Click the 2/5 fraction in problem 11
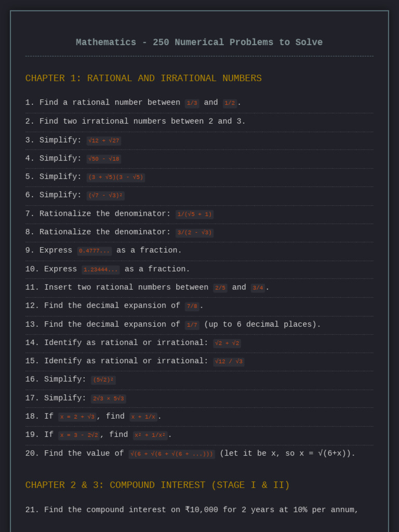 tap(220, 288)
